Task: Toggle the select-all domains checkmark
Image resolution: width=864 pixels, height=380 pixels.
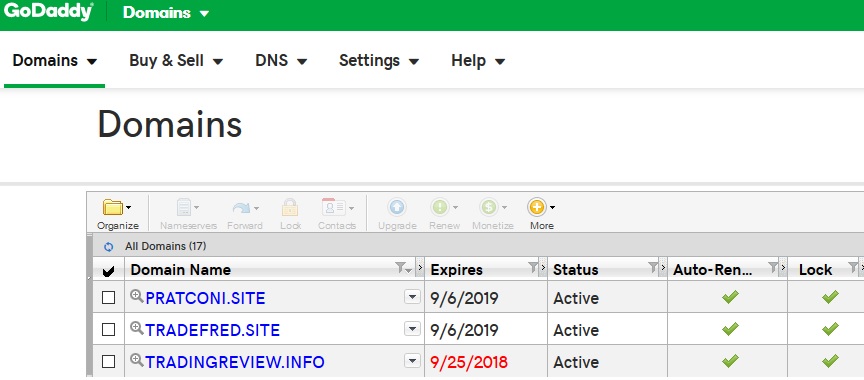Action: (x=109, y=271)
